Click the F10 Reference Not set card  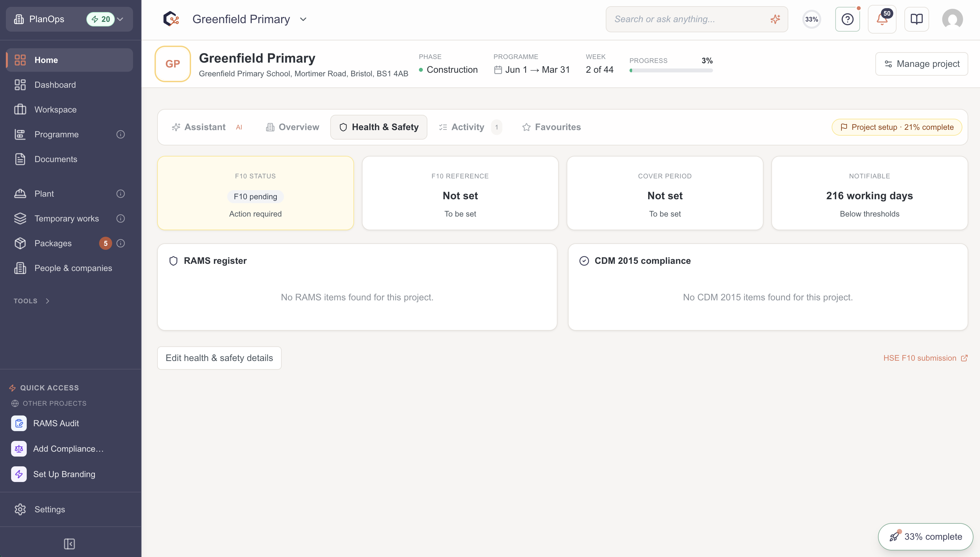coord(460,193)
